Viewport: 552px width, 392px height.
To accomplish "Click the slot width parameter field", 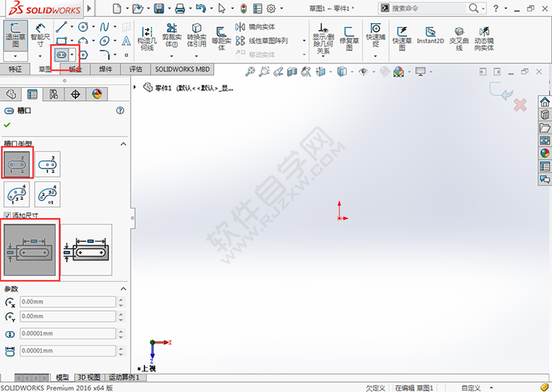I will click(68, 333).
